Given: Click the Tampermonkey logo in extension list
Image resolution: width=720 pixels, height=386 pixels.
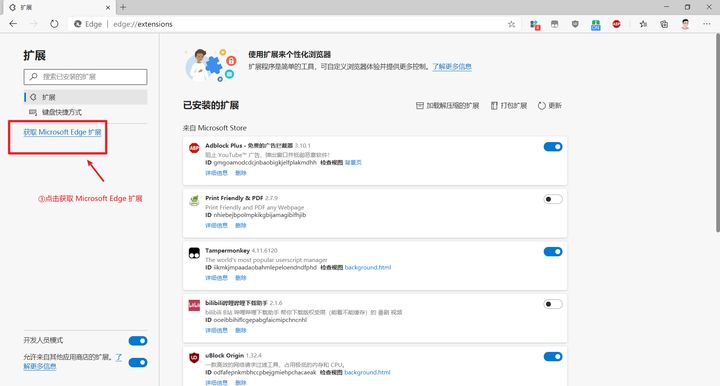Looking at the screenshot, I should 194,253.
